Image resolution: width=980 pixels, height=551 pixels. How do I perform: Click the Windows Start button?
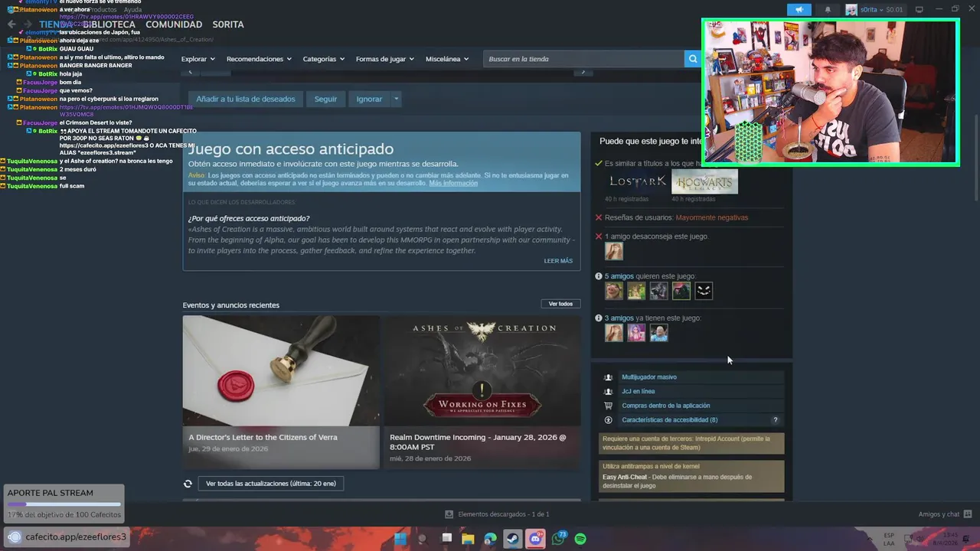tap(400, 539)
